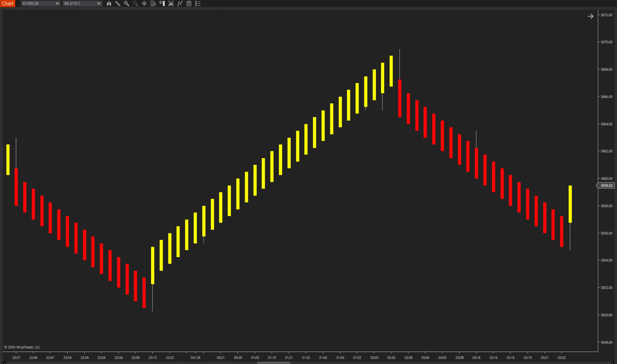
Task: Click the orange Chart header menu
Action: (x=8, y=3)
